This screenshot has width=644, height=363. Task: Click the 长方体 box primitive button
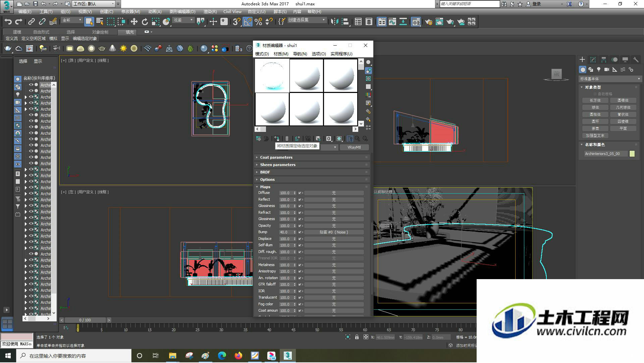point(595,100)
